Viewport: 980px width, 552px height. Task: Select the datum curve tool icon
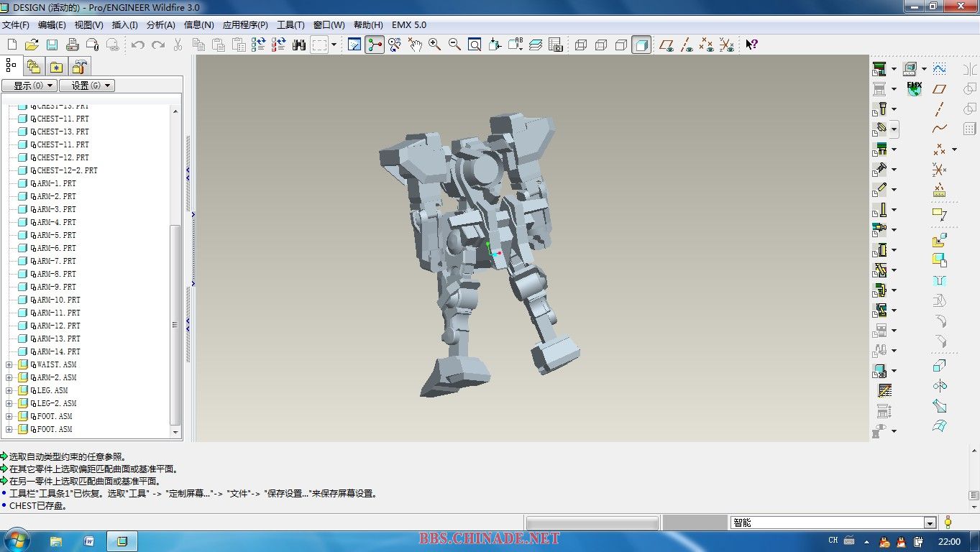coord(939,129)
